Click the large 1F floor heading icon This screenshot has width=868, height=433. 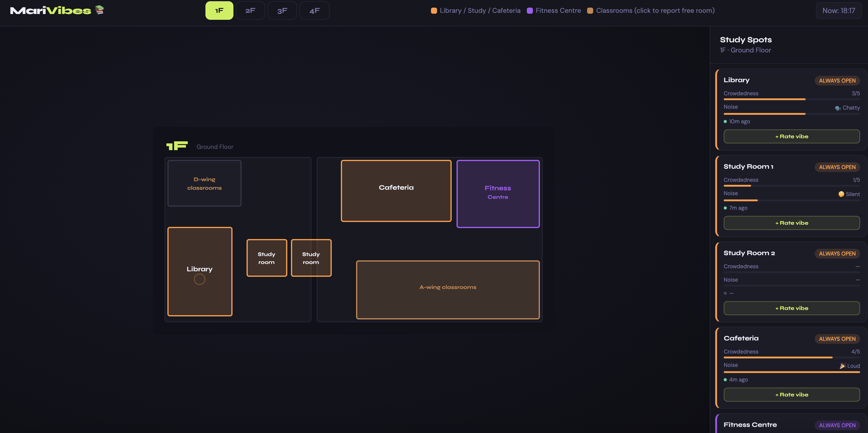[177, 146]
